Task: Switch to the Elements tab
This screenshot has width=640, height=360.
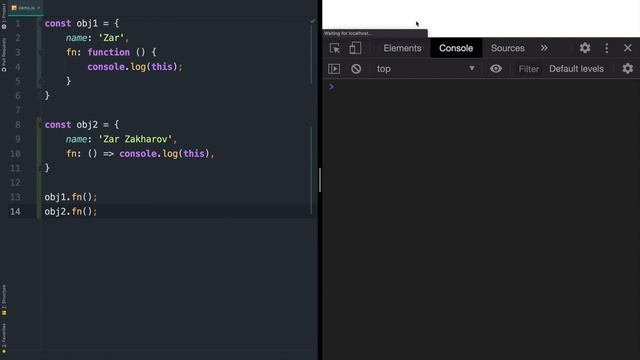Action: click(402, 48)
